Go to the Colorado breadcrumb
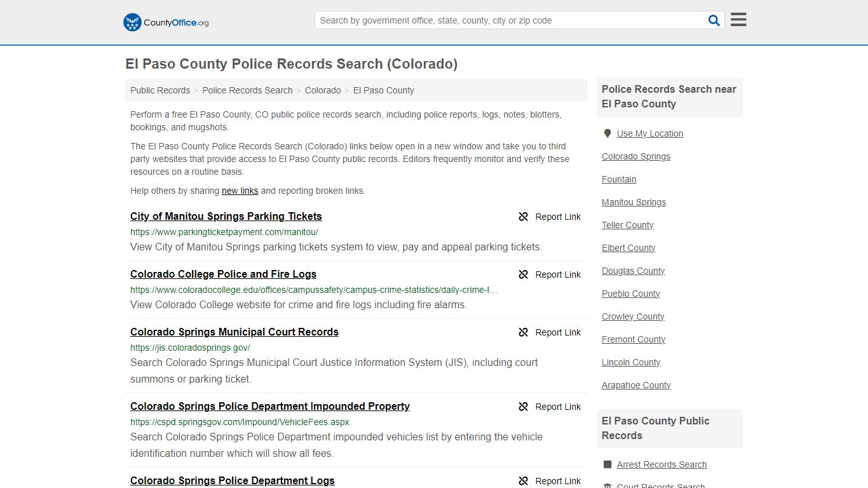Viewport: 868px width, 488px height. [x=323, y=90]
